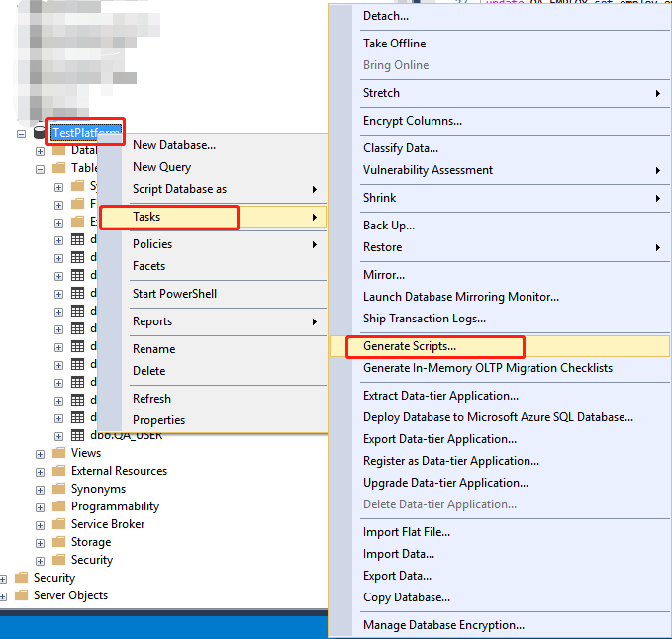Choose New Database... from context menu
The width and height of the screenshot is (672, 639).
tap(213, 145)
